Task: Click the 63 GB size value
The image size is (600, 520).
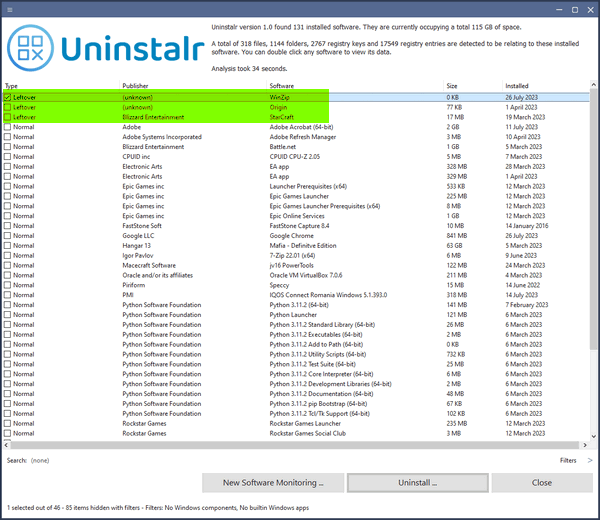Action: click(x=454, y=246)
